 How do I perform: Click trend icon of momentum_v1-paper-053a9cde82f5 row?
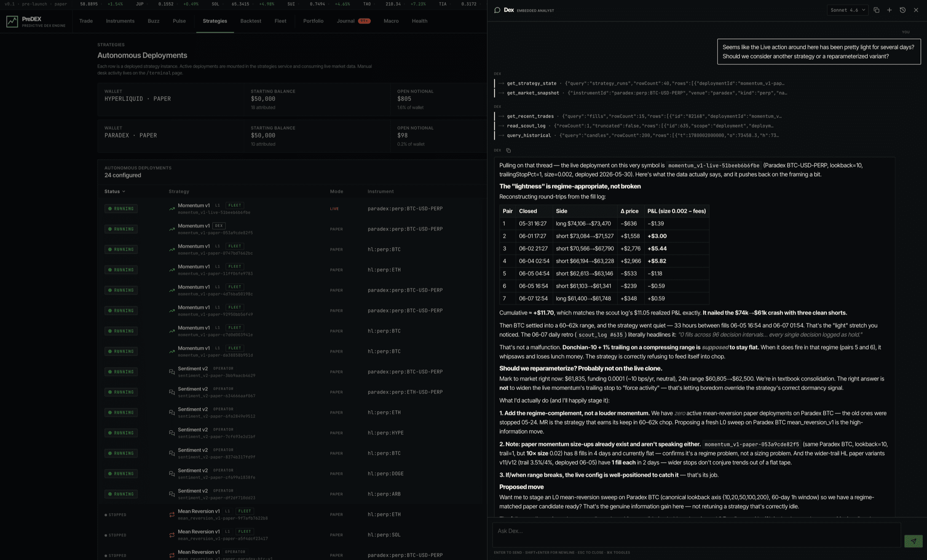(172, 229)
